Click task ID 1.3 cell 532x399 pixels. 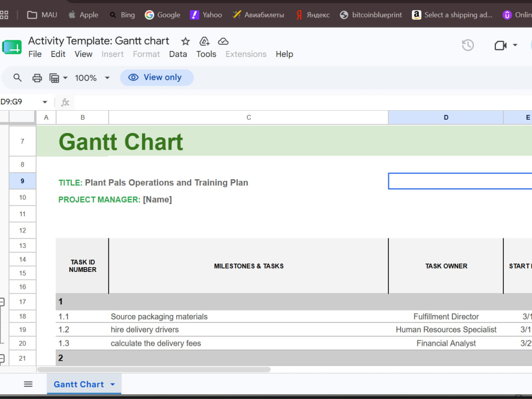point(82,343)
